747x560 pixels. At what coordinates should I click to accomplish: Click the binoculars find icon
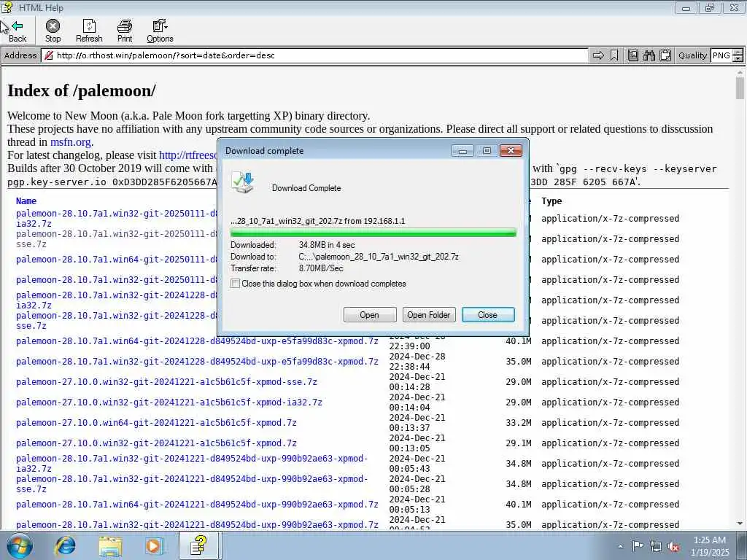click(649, 55)
